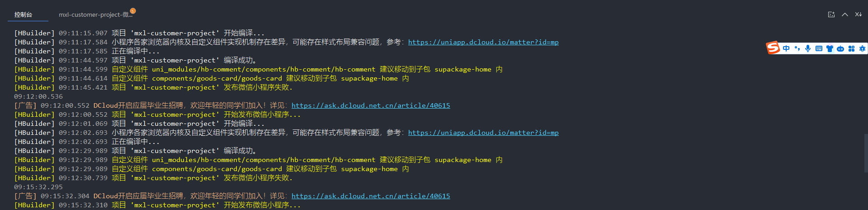Open the first ask.dcloud.net.cn article link

tap(371, 105)
